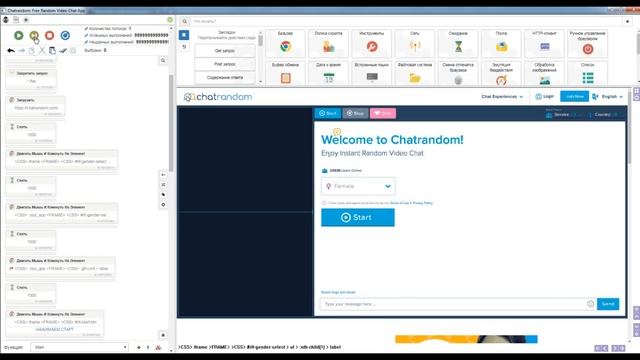Open the Clipboard action category
Screen dimensions: 640x360
coord(285,73)
